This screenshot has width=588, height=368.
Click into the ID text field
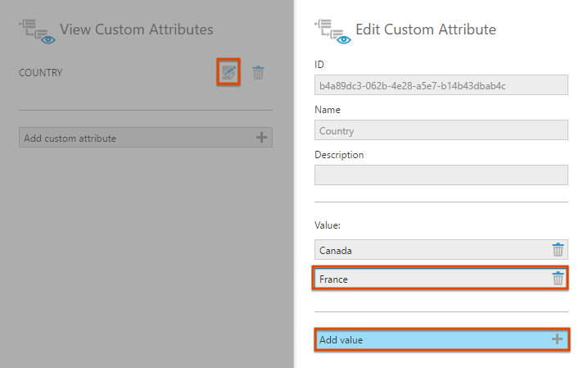coord(441,85)
